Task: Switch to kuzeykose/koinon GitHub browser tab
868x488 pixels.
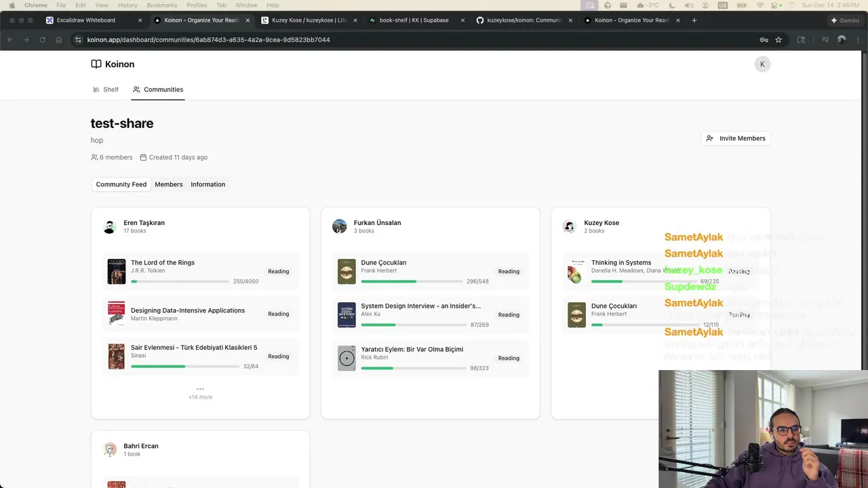Action: tap(525, 20)
